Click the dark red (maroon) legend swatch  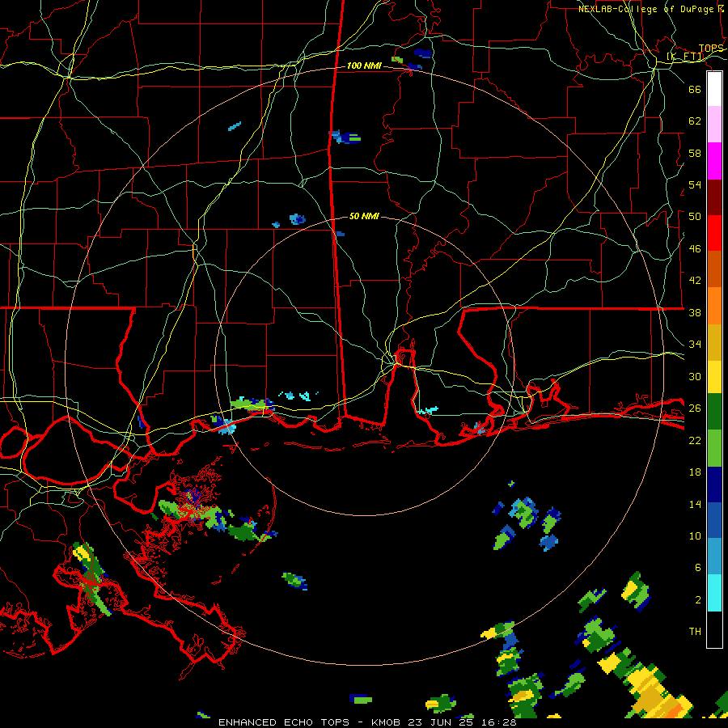(x=714, y=197)
